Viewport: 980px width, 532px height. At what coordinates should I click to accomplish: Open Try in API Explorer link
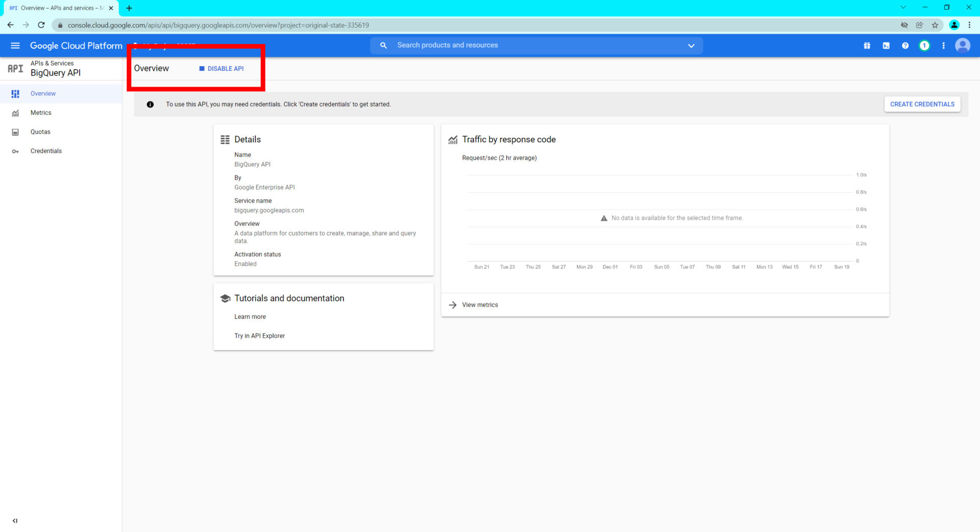pos(259,336)
